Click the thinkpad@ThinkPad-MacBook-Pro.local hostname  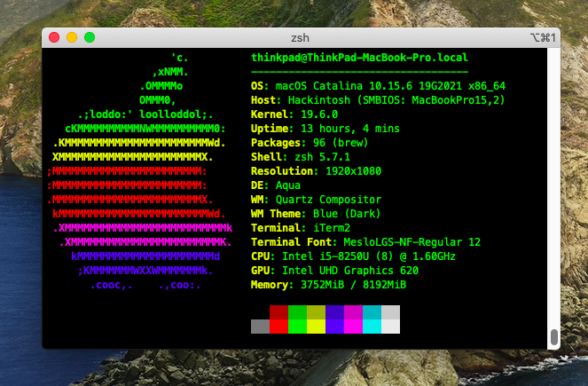click(x=359, y=58)
